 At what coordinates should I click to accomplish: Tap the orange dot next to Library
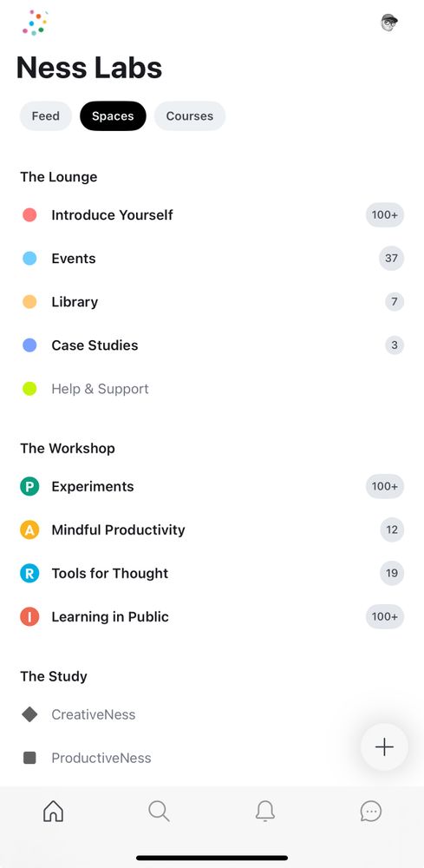29,302
